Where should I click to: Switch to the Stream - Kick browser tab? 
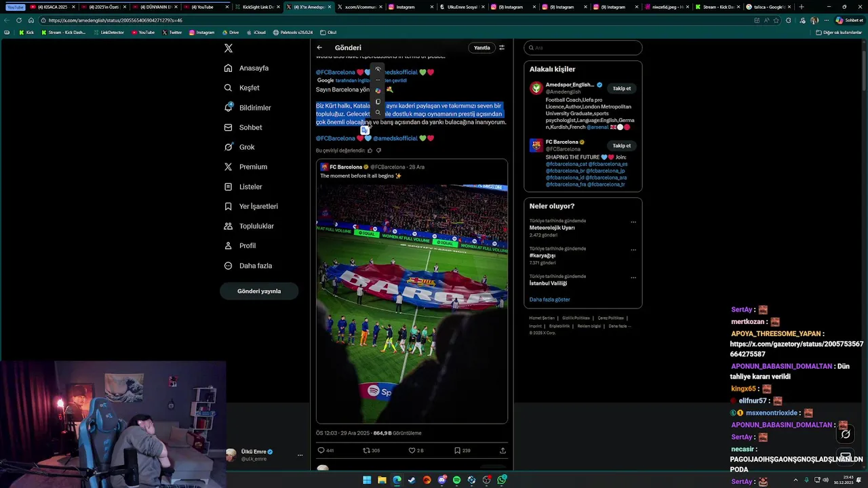coord(719,7)
